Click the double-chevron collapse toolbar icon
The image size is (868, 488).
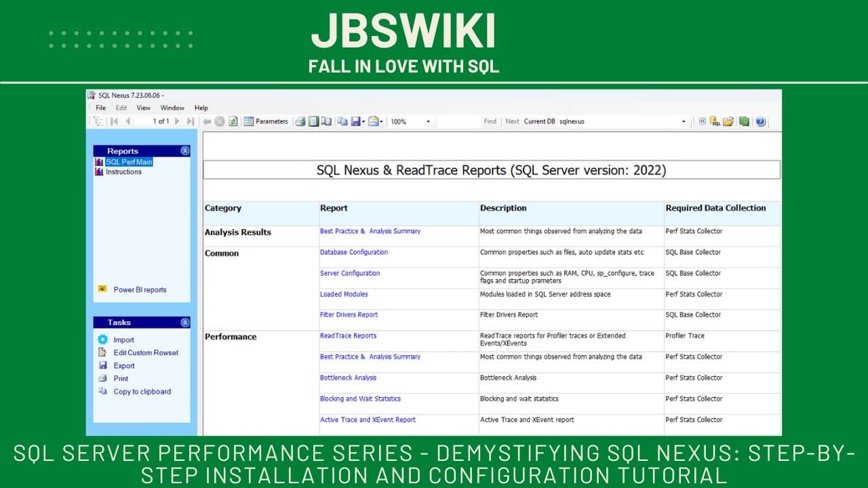(x=703, y=121)
